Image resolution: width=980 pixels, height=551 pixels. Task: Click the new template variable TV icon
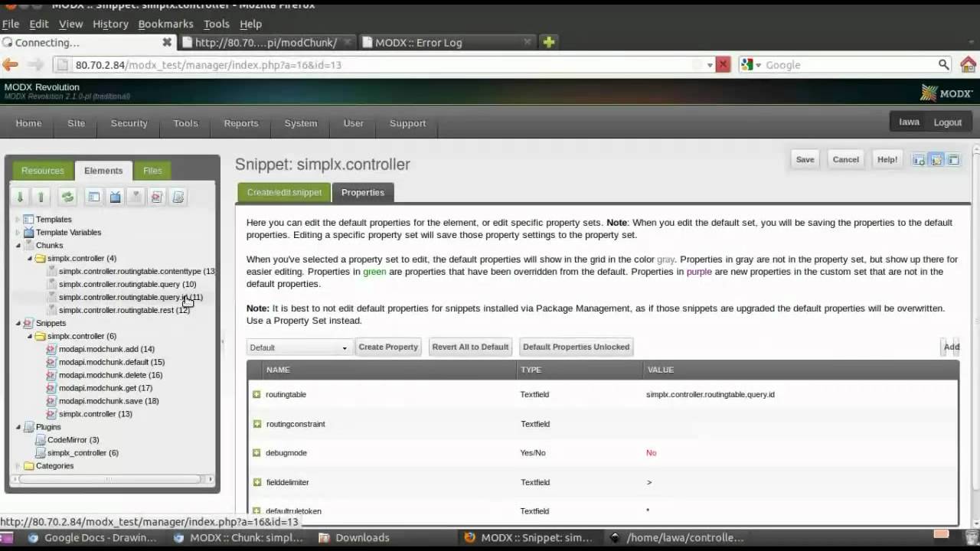tap(115, 197)
